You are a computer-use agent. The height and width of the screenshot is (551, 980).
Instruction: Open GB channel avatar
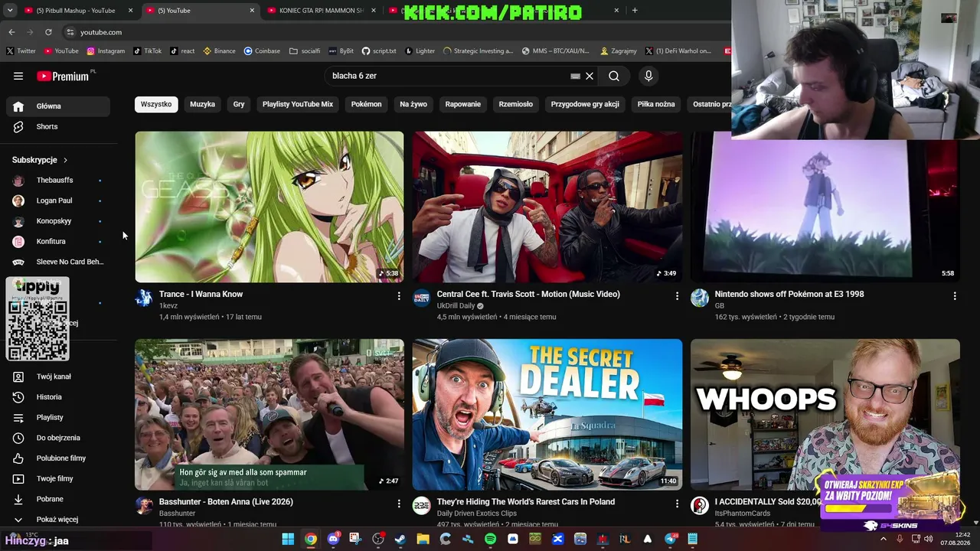pos(700,298)
